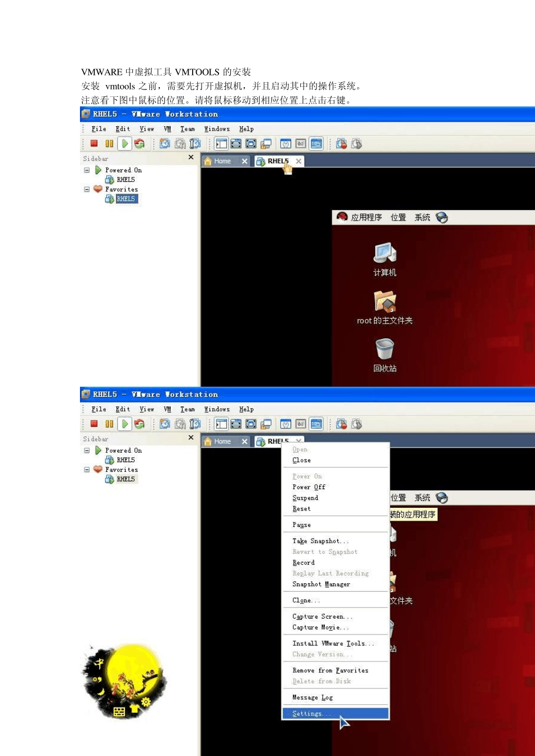Choose Record in the context menu
535x756 pixels.
[x=336, y=562]
